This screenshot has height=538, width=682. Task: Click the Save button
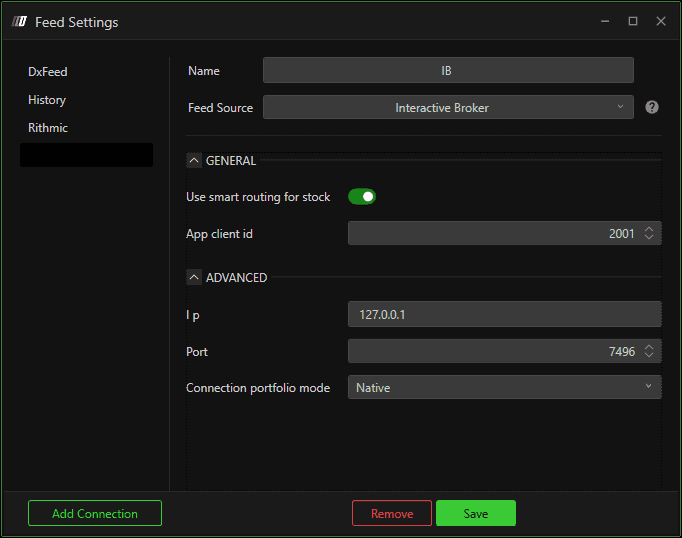476,513
